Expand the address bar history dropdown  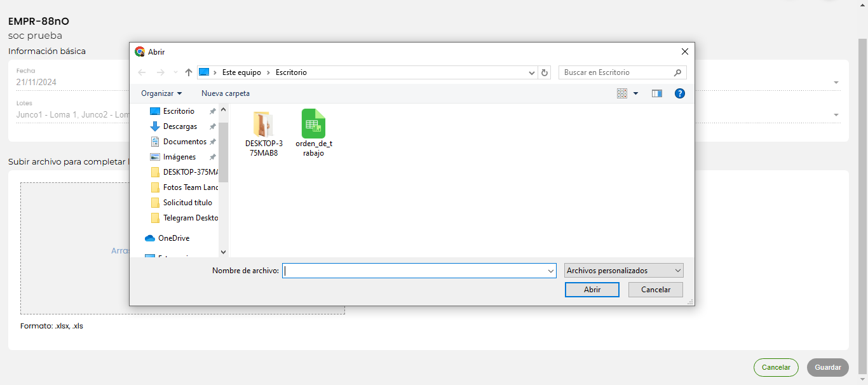point(532,72)
